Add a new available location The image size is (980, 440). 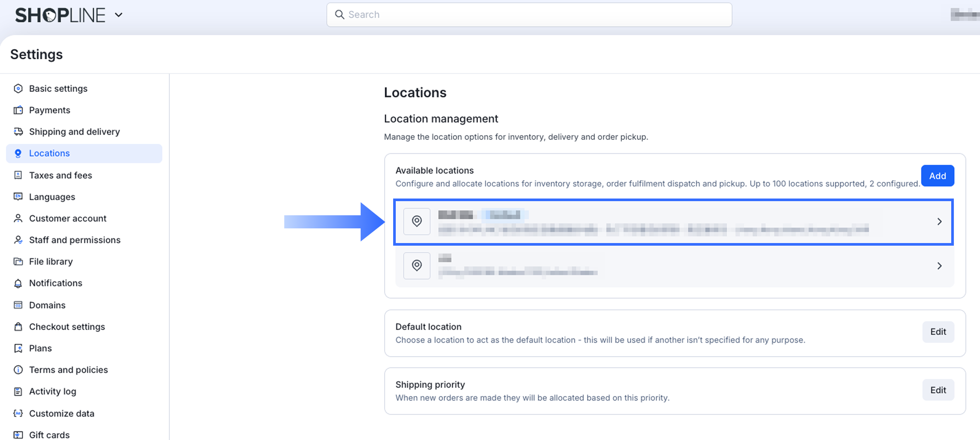pyautogui.click(x=937, y=176)
